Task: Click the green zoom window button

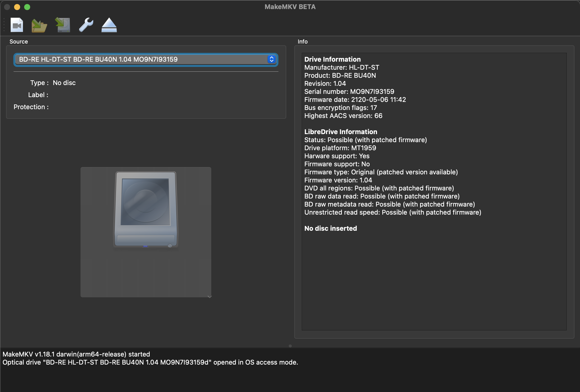Action: [27, 7]
